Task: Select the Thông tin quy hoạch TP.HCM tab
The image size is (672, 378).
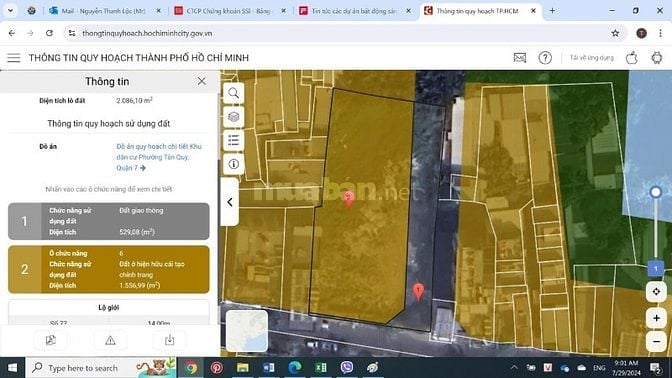Action: pyautogui.click(x=480, y=11)
